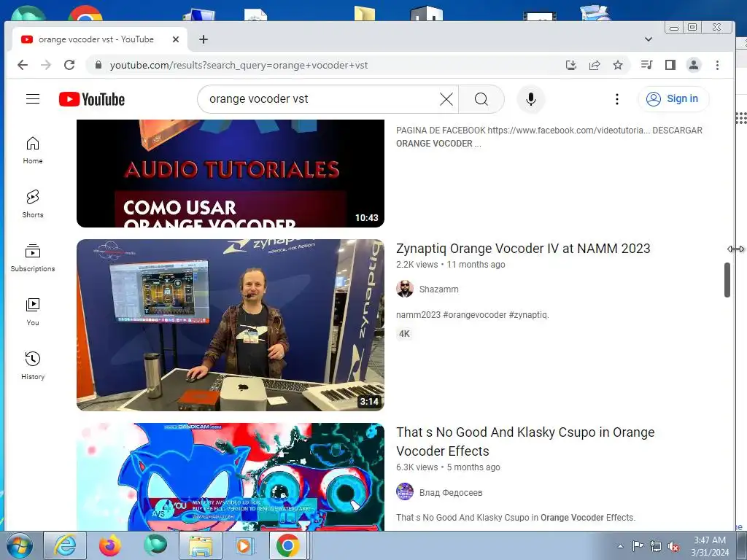The width and height of the screenshot is (747, 560).
Task: Open title That s No Good And Klasky Csupo
Action: 525,441
